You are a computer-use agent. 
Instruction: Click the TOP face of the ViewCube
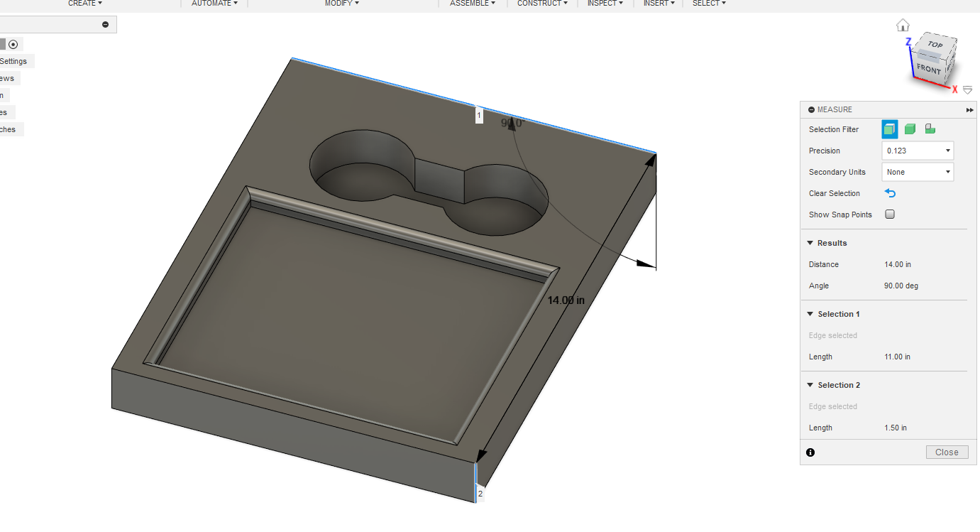[935, 45]
